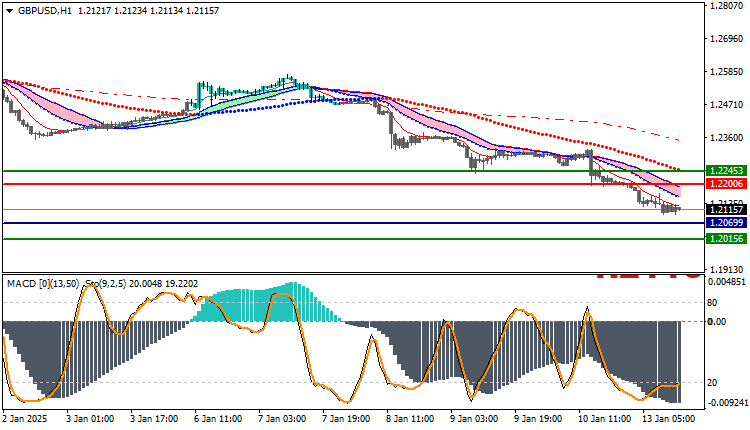Click the 8 Jan 11:00 time label
The image size is (750, 430).
(410, 419)
